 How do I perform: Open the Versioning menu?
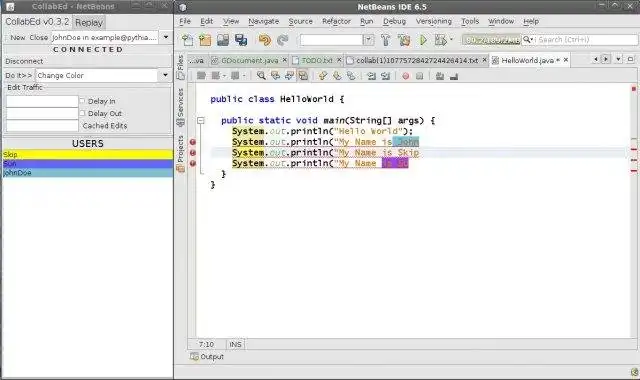tap(433, 21)
